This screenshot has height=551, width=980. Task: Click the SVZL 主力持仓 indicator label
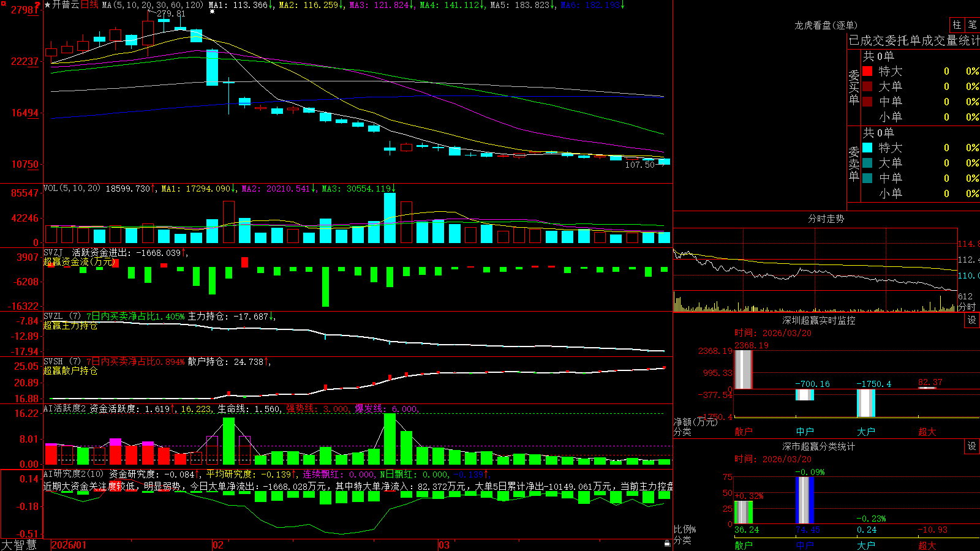tap(61, 317)
